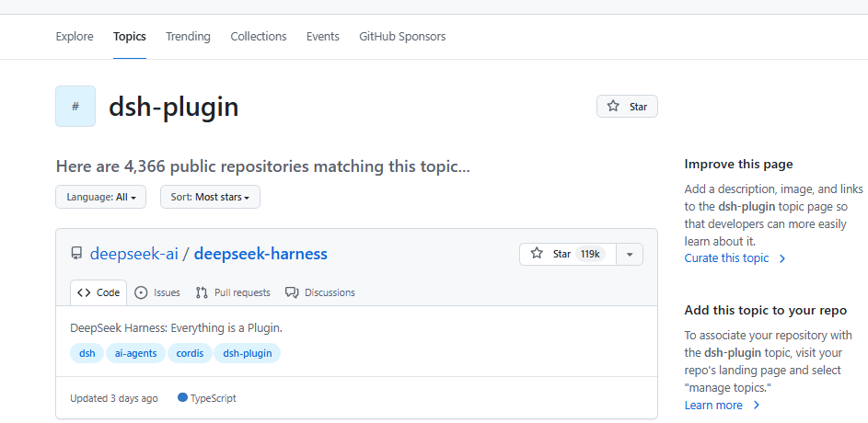
Task: Open Discussions for deepseek-harness
Action: pyautogui.click(x=320, y=292)
